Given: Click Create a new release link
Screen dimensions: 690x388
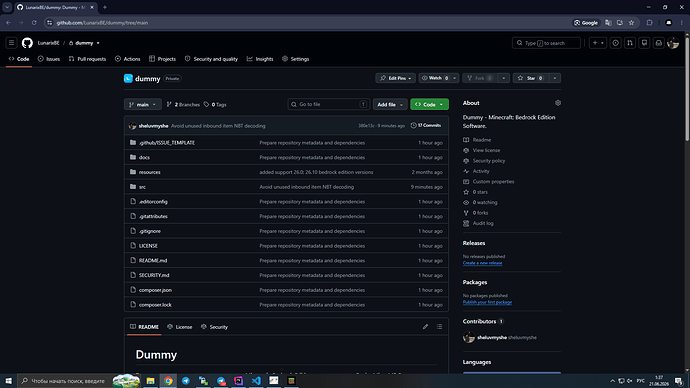Looking at the screenshot, I should 482,263.
